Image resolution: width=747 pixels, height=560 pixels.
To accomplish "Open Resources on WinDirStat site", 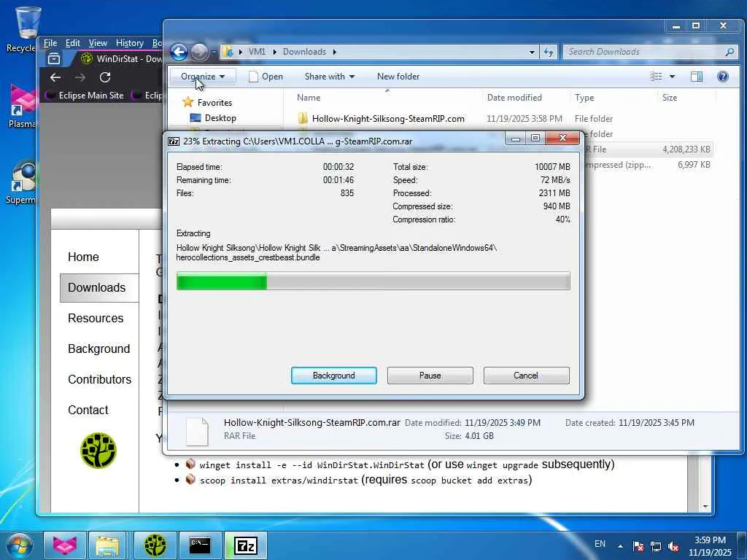I will [x=96, y=318].
